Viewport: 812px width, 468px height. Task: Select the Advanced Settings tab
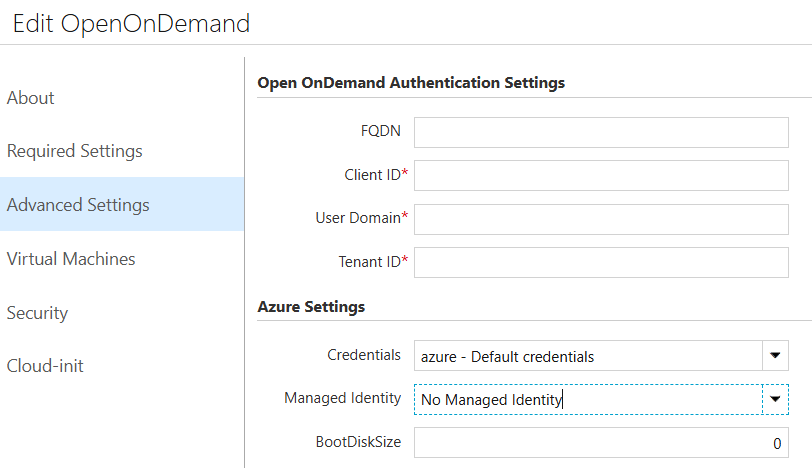point(78,205)
